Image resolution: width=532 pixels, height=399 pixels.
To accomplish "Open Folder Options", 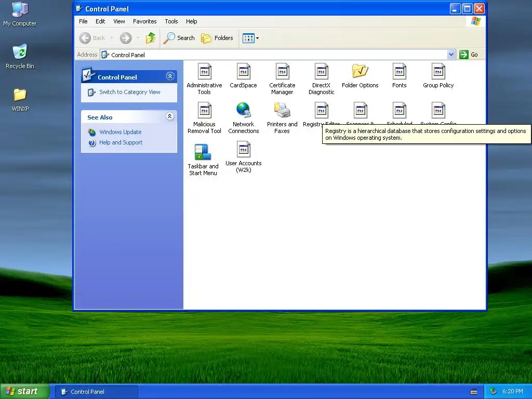I will pyautogui.click(x=360, y=72).
